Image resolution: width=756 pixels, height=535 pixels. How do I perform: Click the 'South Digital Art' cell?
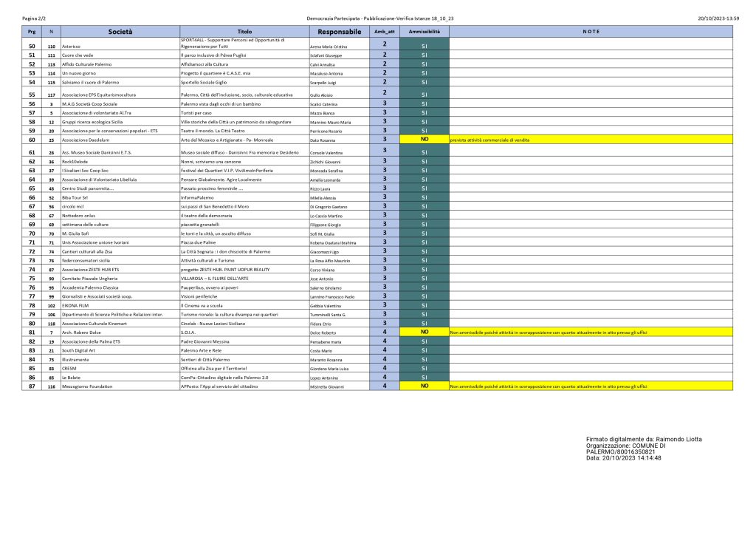pos(120,351)
